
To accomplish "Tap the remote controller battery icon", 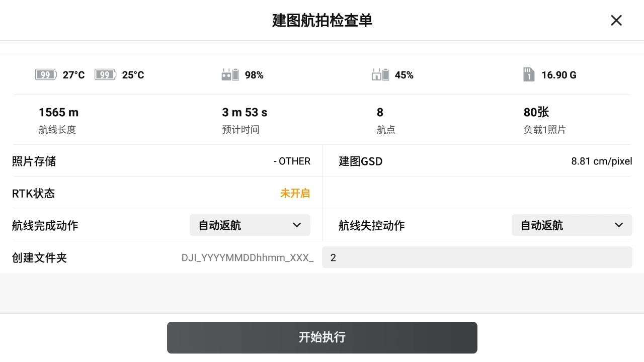I will click(x=230, y=75).
